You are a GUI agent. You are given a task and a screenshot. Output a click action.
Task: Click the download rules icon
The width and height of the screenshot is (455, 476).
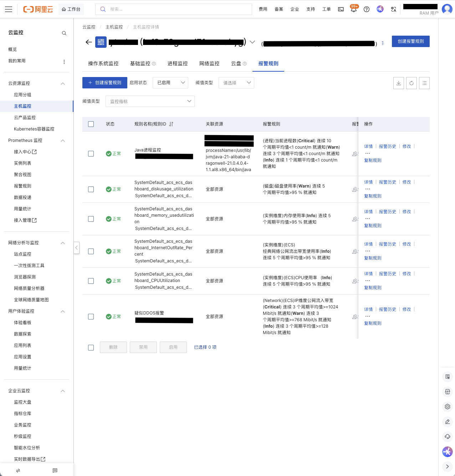[399, 83]
